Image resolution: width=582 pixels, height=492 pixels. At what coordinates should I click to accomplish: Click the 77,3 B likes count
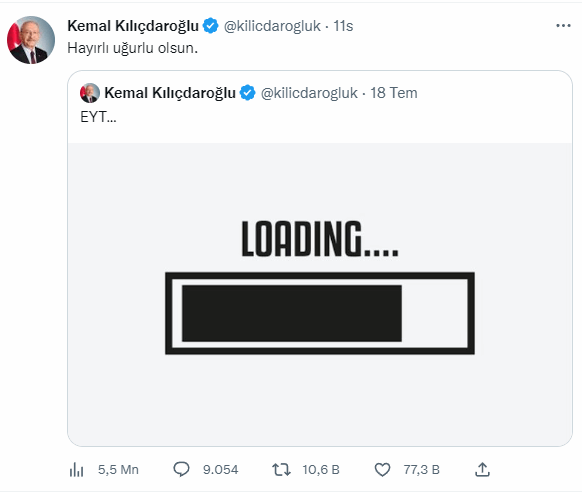point(422,470)
